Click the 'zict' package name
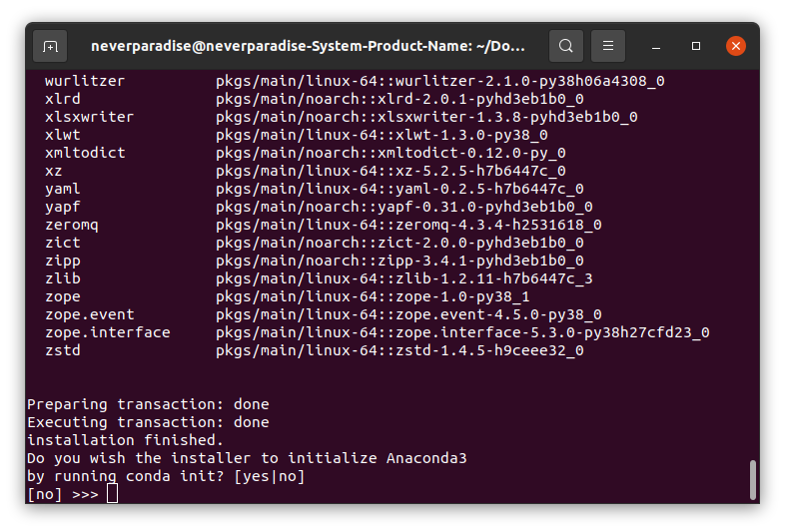The width and height of the screenshot is (785, 532). click(x=63, y=244)
